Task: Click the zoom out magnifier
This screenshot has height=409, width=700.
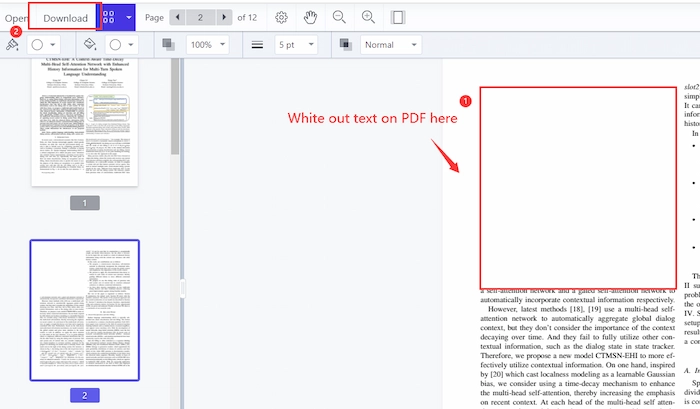Action: point(339,18)
